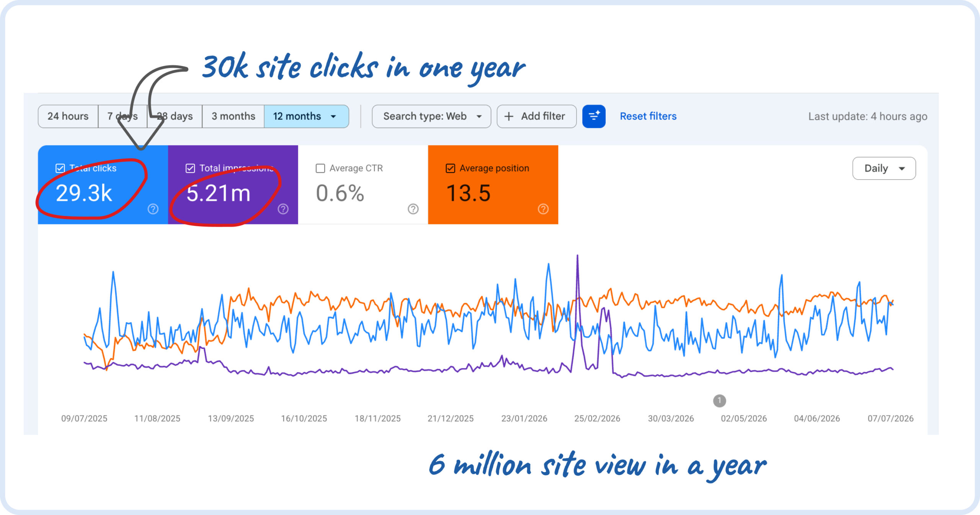The width and height of the screenshot is (980, 515).
Task: Open the Daily granularity dropdown
Action: (884, 168)
